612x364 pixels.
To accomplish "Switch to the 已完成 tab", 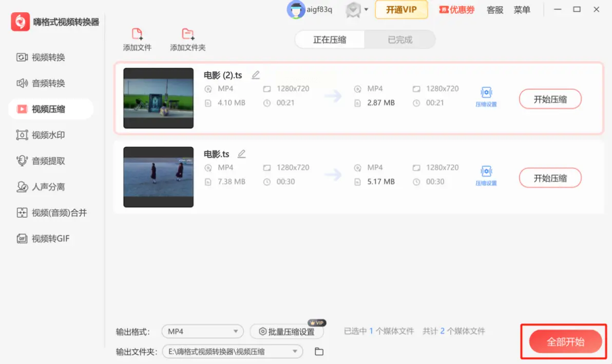I will click(400, 40).
